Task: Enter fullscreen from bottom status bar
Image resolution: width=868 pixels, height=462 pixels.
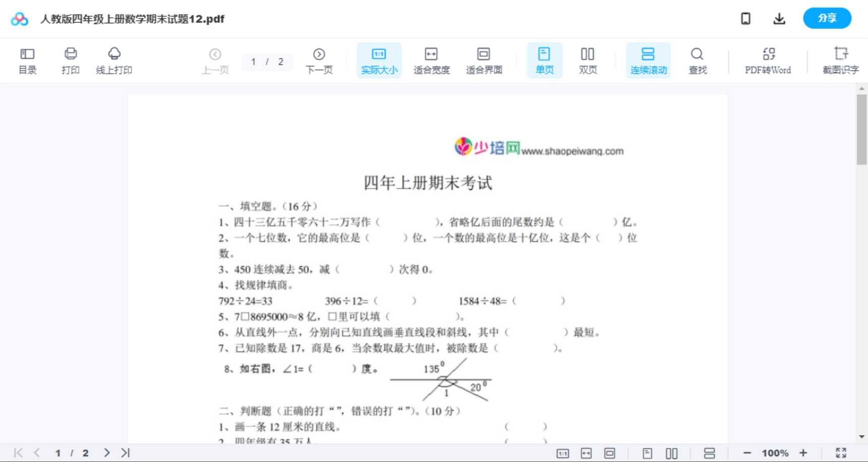Action: (840, 452)
